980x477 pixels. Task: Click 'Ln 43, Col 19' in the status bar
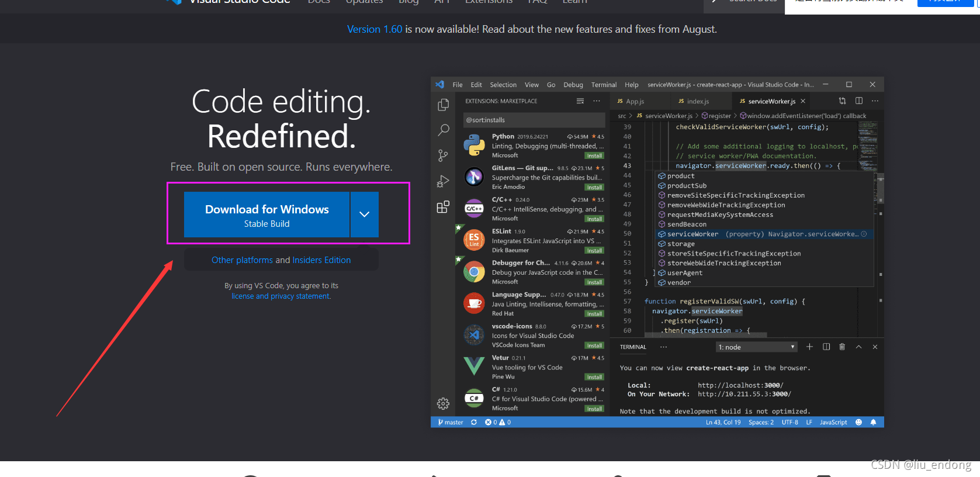723,422
